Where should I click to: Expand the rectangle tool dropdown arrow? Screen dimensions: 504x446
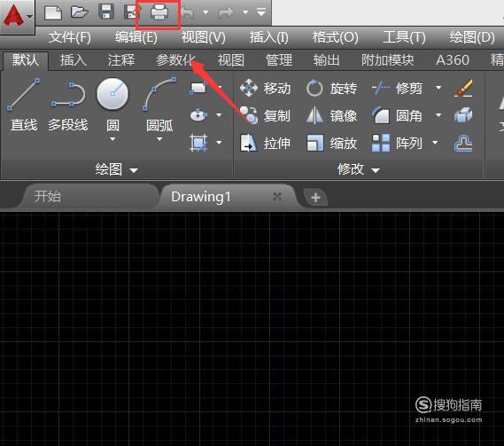220,88
